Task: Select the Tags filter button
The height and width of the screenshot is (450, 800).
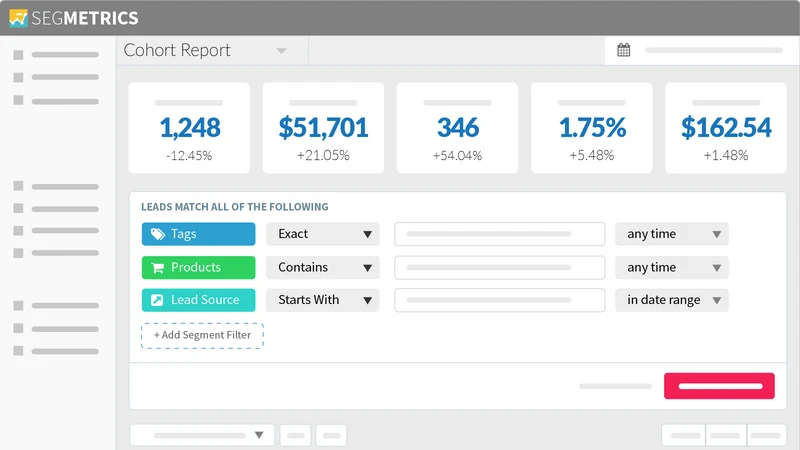Action: (198, 234)
